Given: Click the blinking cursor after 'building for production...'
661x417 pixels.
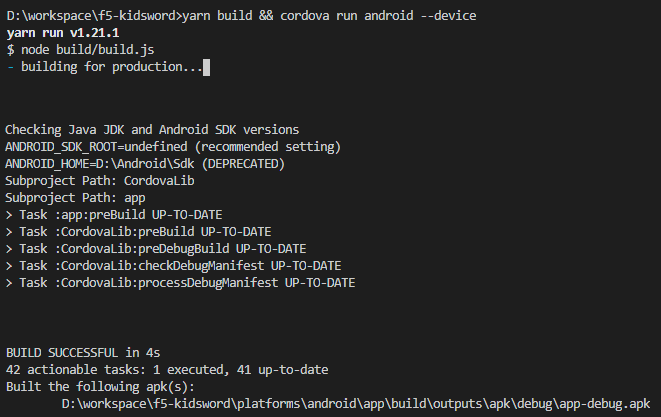Looking at the screenshot, I should point(207,67).
